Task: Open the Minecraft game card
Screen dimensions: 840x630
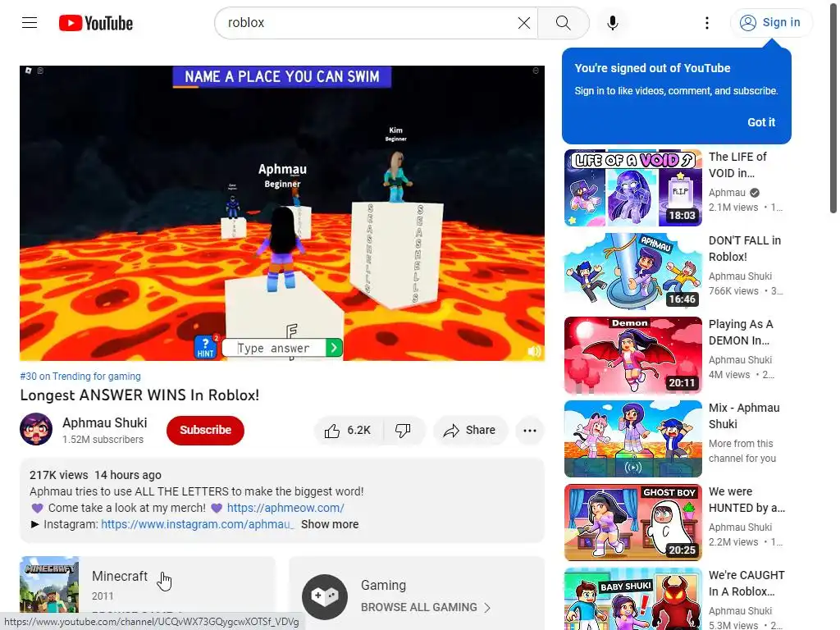Action: tap(148, 585)
